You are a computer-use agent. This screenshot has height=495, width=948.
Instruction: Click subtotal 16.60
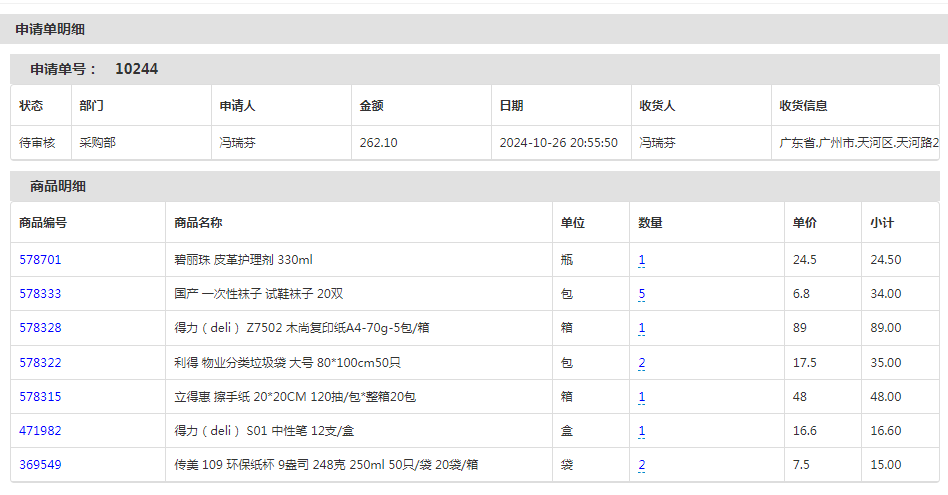click(886, 430)
